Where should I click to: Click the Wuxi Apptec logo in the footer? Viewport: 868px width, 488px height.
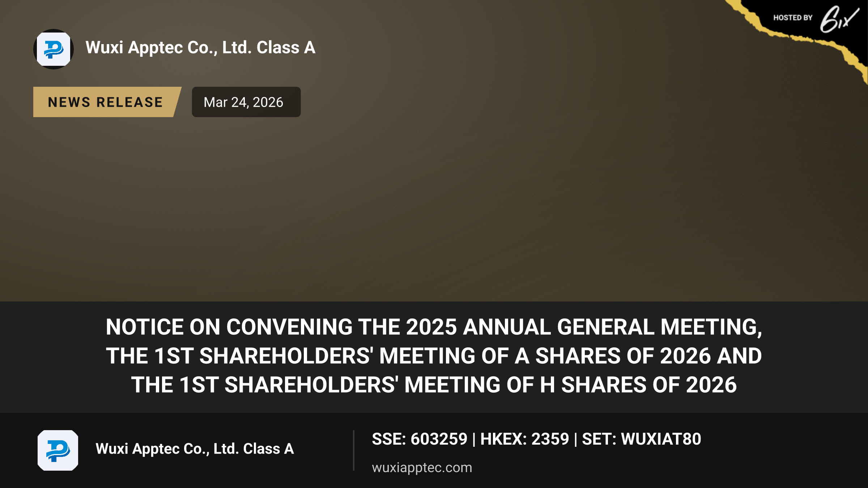coord(58,450)
